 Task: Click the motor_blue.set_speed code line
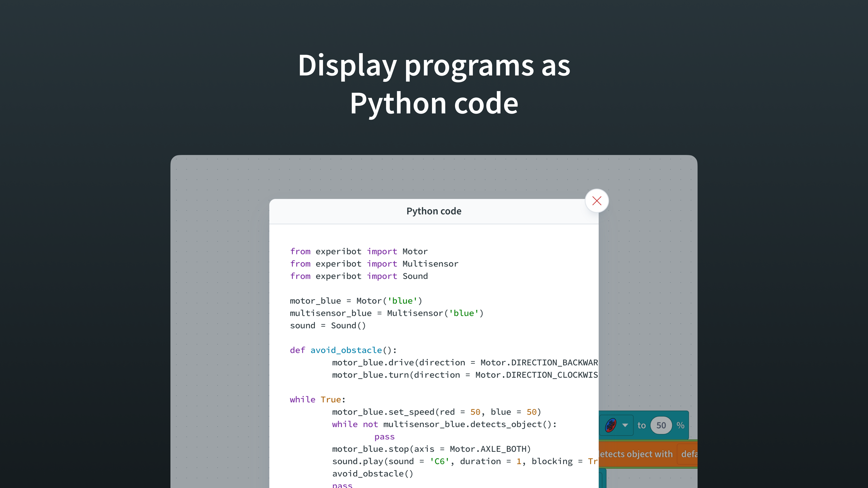click(x=436, y=412)
